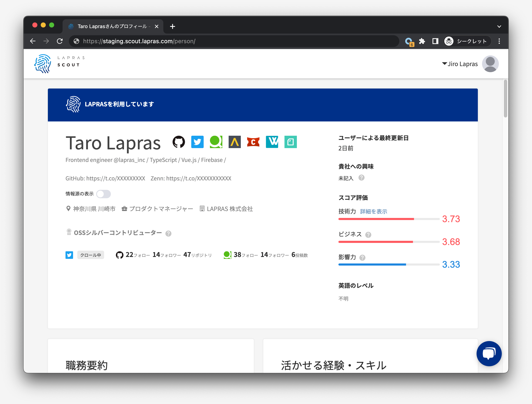Open the chat support bubble
532x404 pixels.
pos(489,353)
